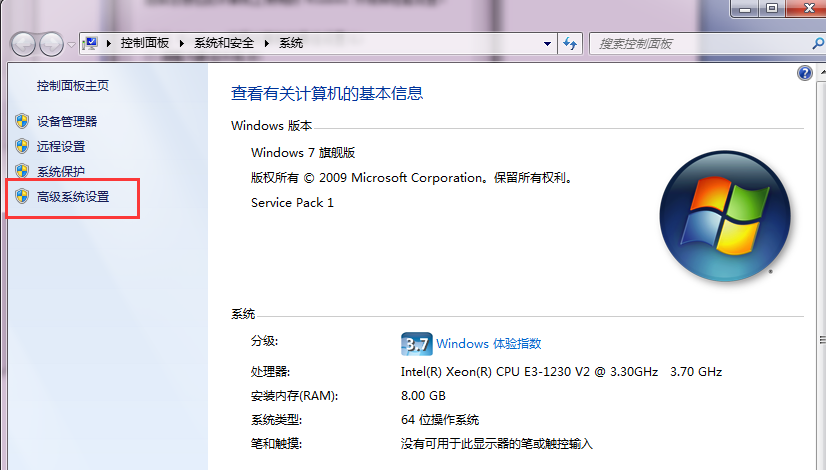Viewport: 826px width, 470px height.
Task: Click shield icon beside 远程设置
Action: (x=22, y=146)
